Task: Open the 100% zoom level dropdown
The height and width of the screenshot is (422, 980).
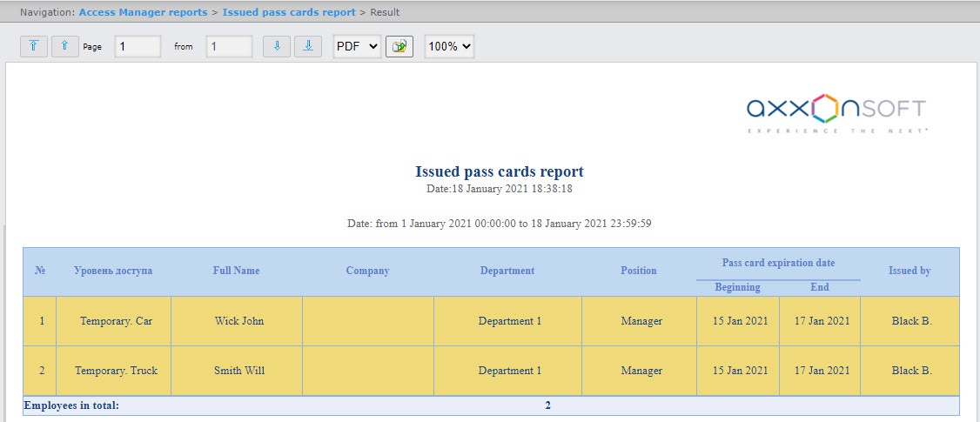Action: coord(449,46)
